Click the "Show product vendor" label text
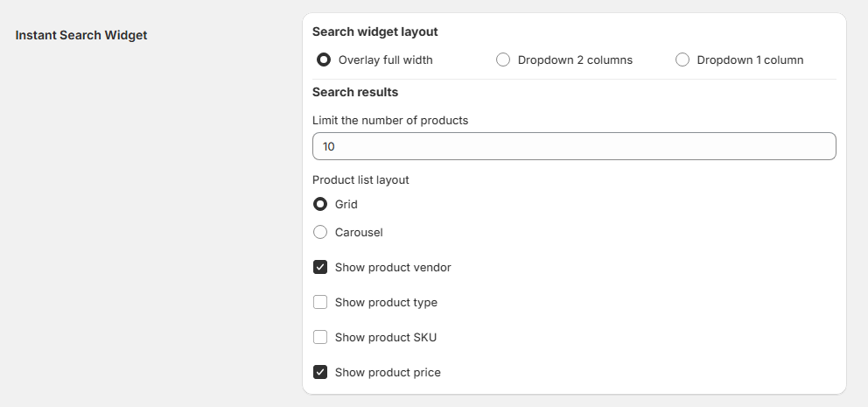 (x=393, y=267)
